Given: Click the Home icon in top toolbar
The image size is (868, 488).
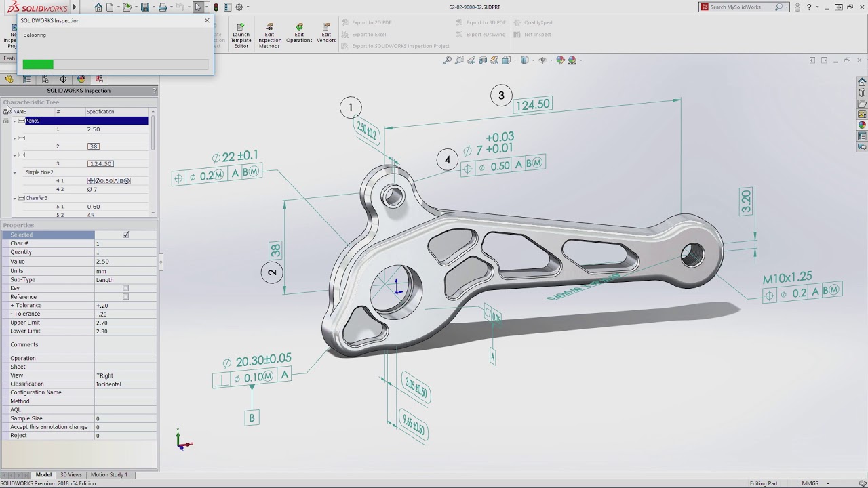Looking at the screenshot, I should click(98, 7).
